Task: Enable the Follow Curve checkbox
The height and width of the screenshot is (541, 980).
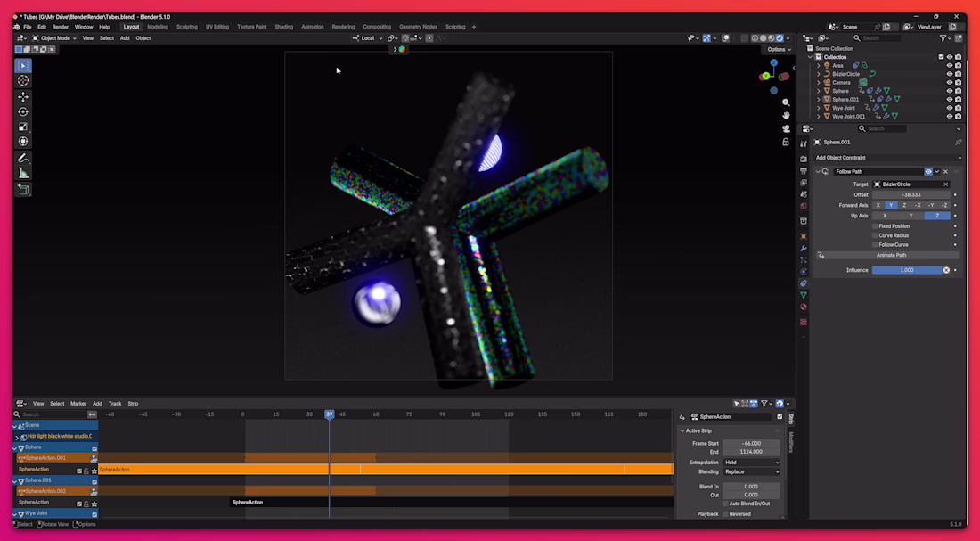Action: tap(875, 244)
